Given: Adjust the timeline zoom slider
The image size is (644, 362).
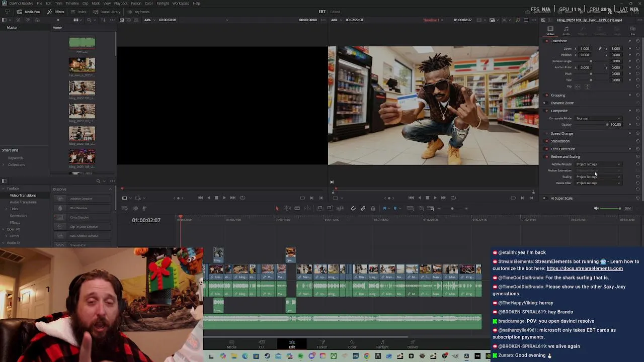Looking at the screenshot, I should pyautogui.click(x=452, y=208).
